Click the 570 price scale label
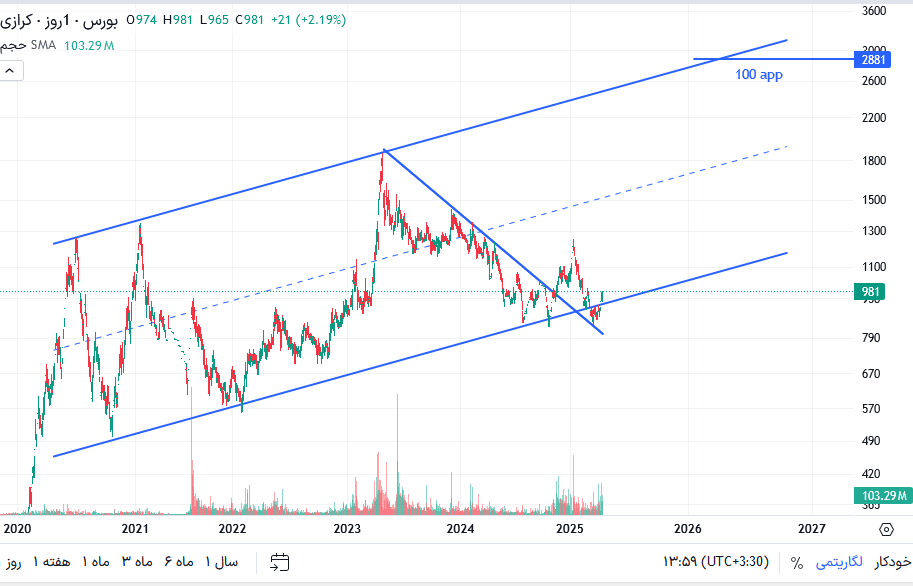The width and height of the screenshot is (913, 586). coord(872,408)
